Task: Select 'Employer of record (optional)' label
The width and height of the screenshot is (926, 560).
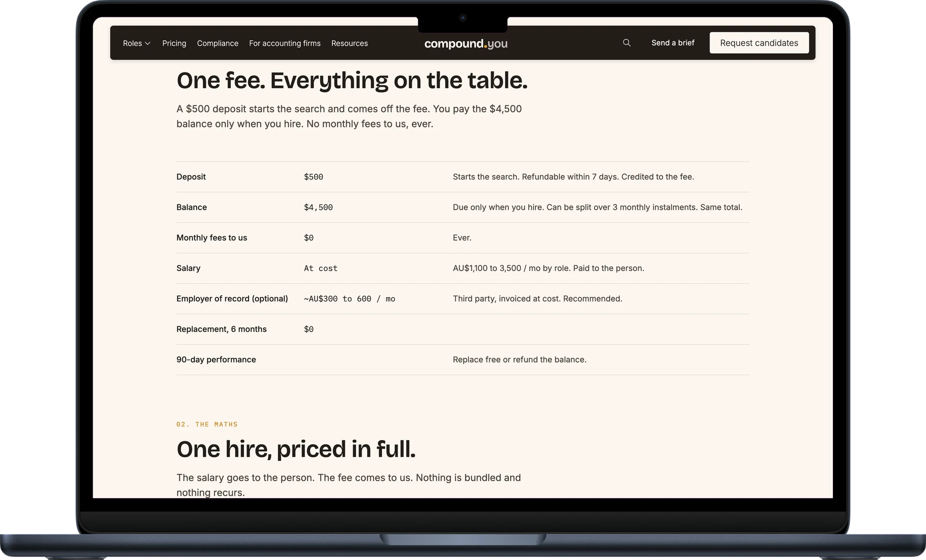Action: click(x=232, y=299)
